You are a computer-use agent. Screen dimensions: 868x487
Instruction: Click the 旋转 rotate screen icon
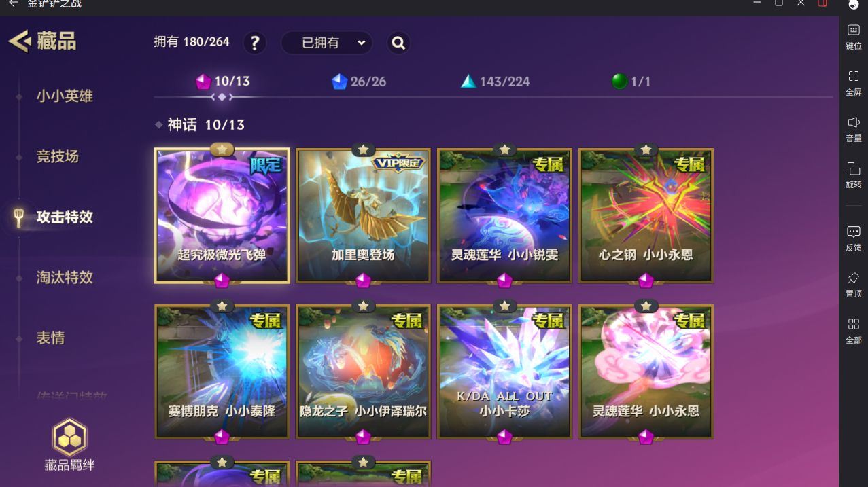click(x=854, y=175)
